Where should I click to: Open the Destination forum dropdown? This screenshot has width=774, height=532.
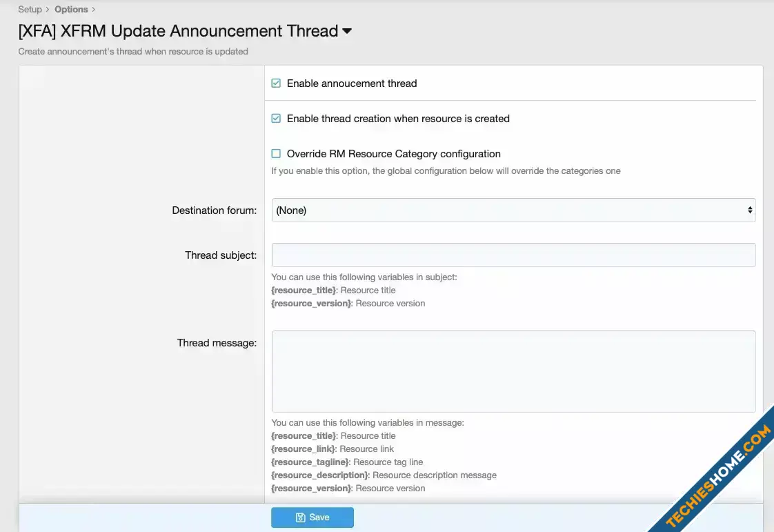tap(513, 210)
